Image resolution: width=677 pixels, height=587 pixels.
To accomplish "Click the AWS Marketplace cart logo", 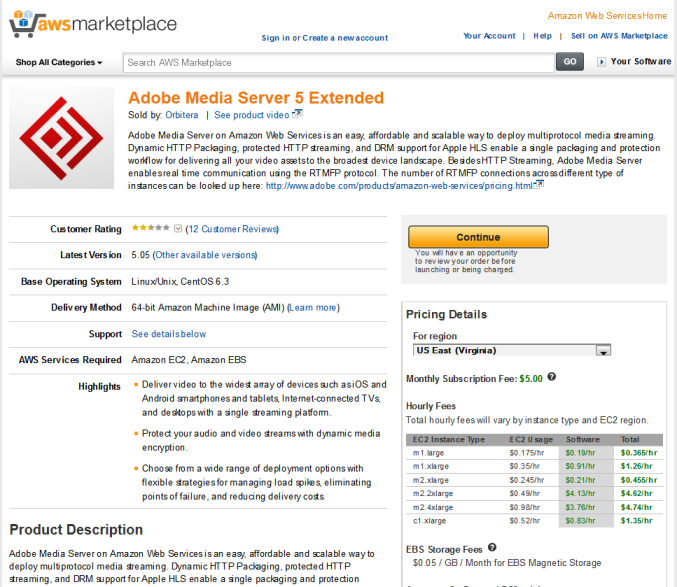I will point(23,23).
